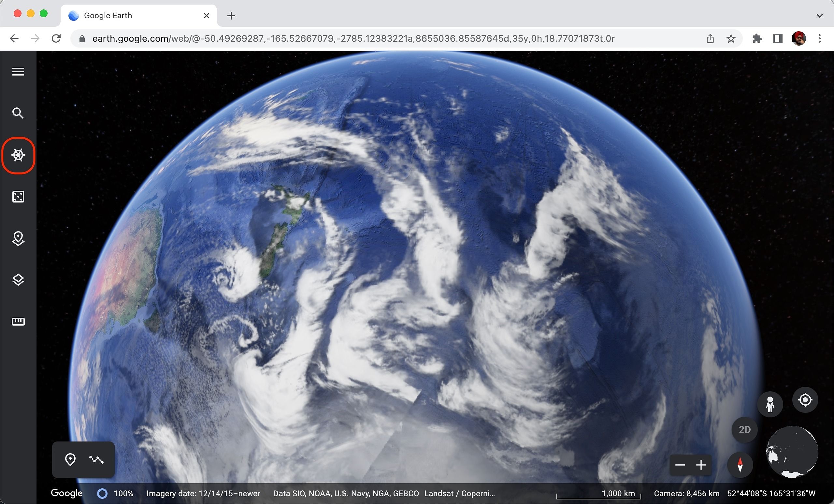834x504 pixels.
Task: Enable the Draw line or shape toggle
Action: [96, 459]
